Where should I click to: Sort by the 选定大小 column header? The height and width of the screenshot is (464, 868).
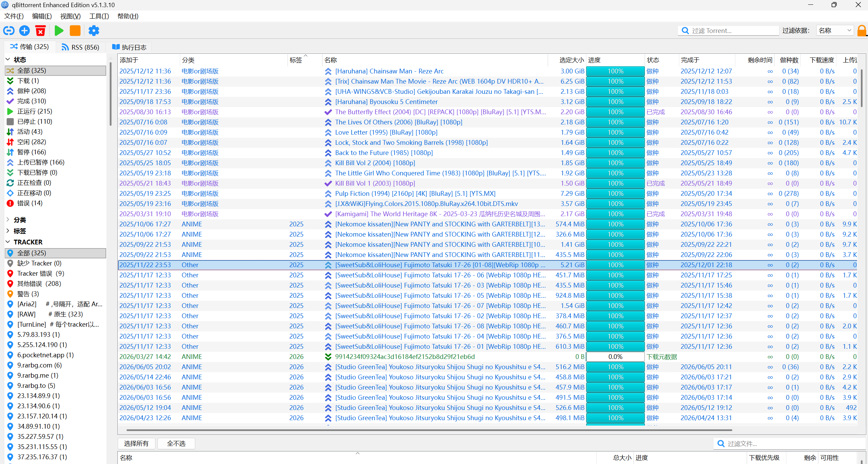[x=567, y=60]
